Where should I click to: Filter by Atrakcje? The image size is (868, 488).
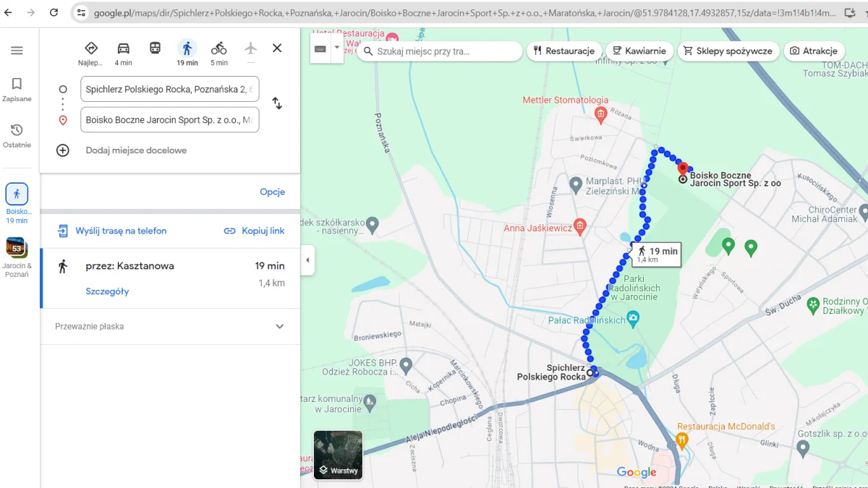(814, 51)
